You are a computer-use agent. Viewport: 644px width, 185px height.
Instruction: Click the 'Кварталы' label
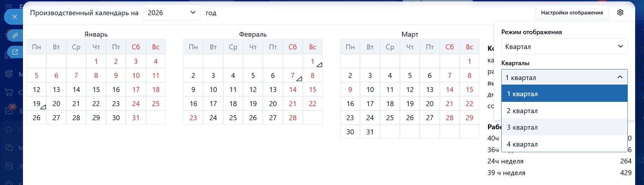(515, 63)
